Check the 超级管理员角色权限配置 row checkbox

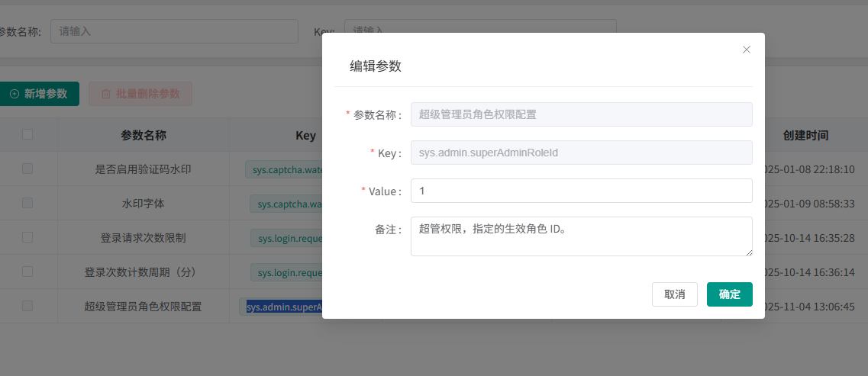pos(27,306)
